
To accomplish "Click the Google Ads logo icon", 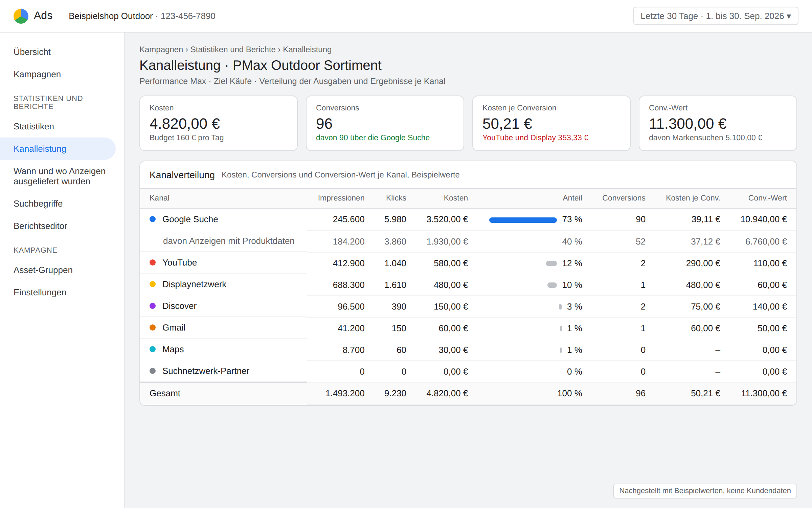I will click(21, 16).
